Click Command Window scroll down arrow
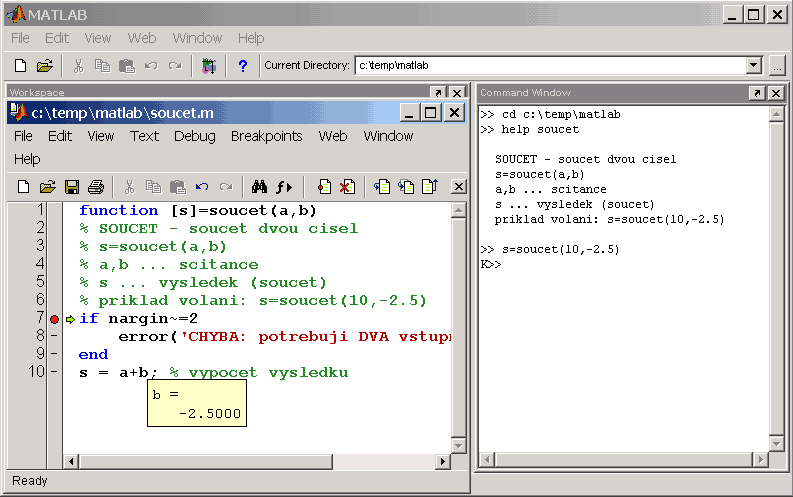793x497 pixels. (776, 444)
